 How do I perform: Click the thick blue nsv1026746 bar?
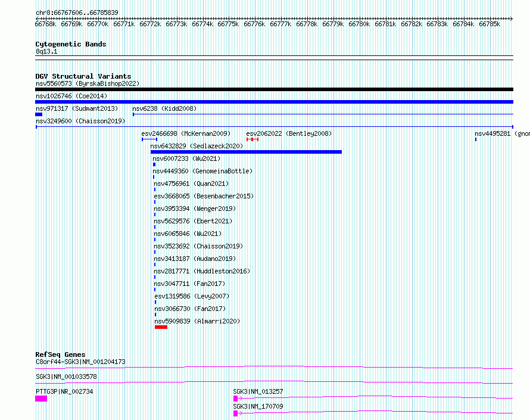(x=274, y=102)
